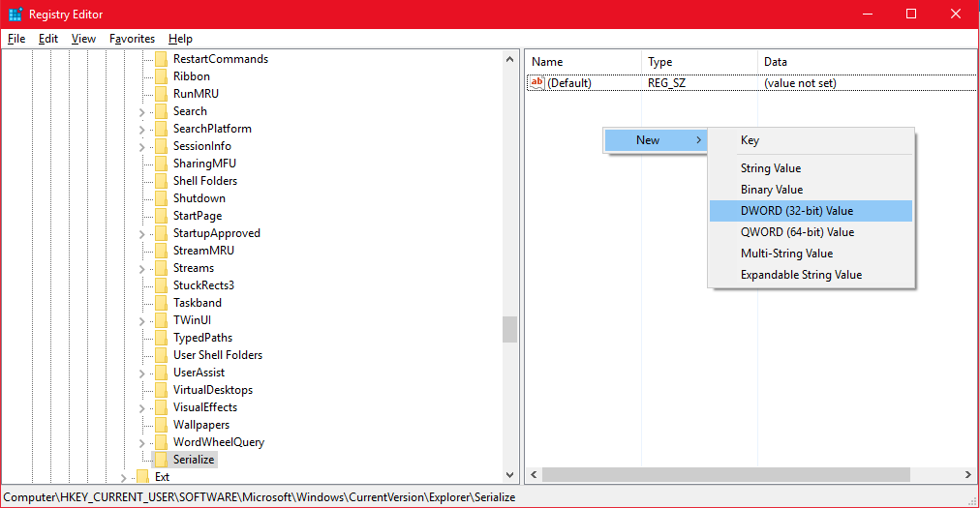Click the SearchPlatform folder icon

[x=162, y=129]
